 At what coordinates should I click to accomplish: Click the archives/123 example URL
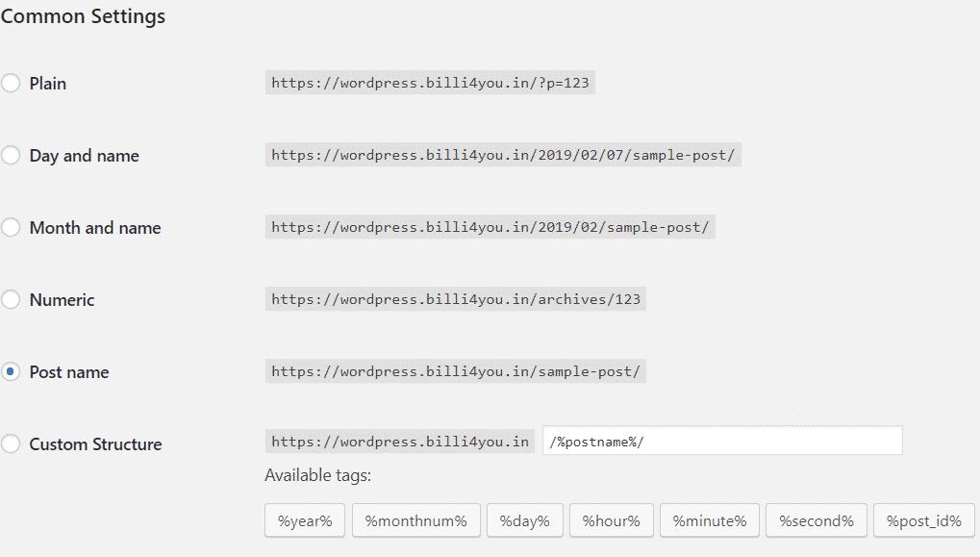point(456,299)
